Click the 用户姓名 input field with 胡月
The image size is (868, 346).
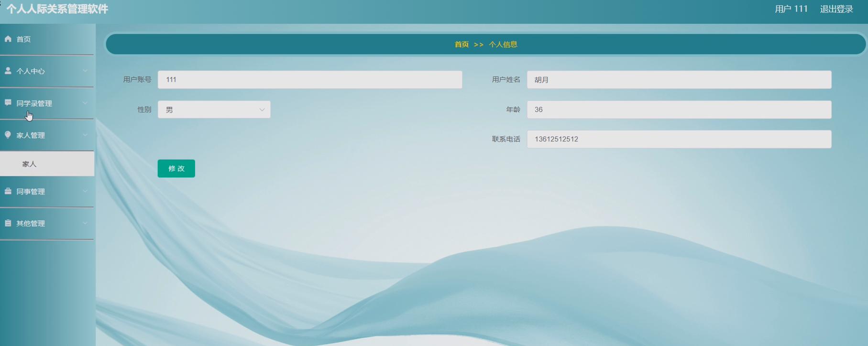click(679, 80)
